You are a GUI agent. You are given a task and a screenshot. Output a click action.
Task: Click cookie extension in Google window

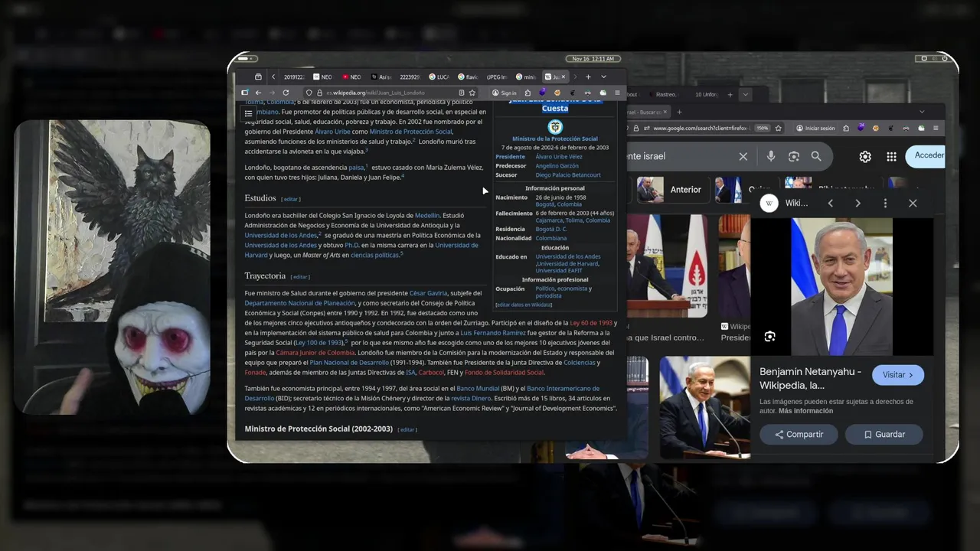tap(876, 129)
